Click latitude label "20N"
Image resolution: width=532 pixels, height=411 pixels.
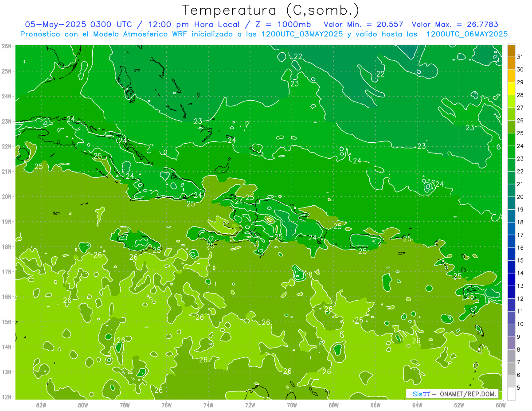click(7, 196)
